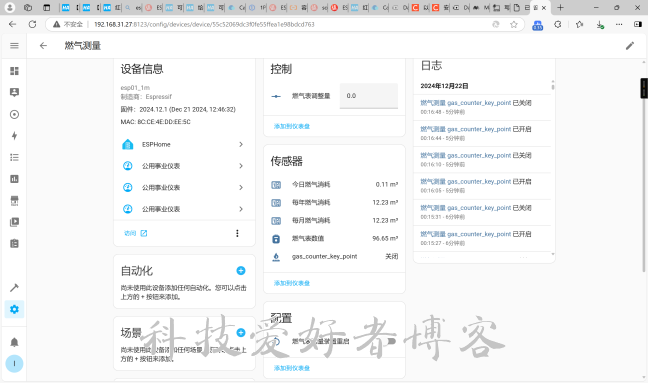Open the energy lightning-bolt icon in sidebar
Viewport: 648px width, 383px height.
(x=14, y=136)
